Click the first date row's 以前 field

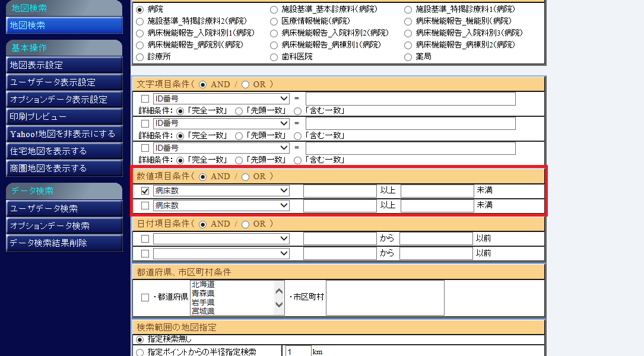pos(436,239)
